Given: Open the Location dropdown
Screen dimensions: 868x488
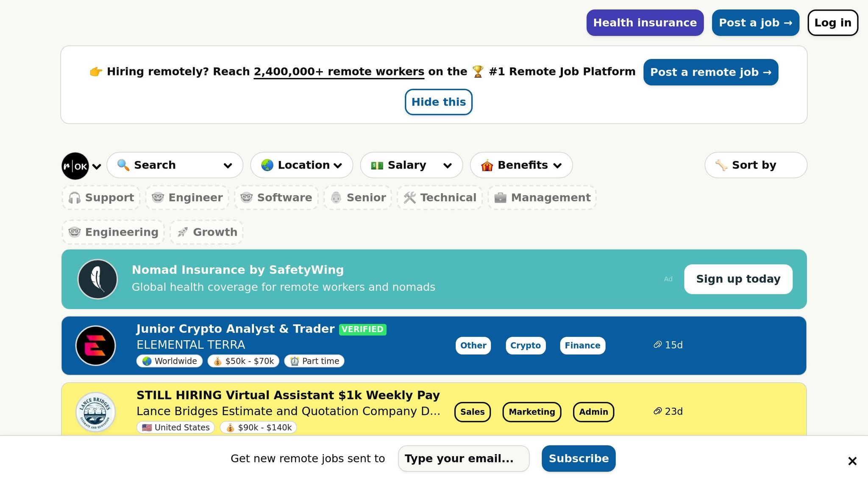Looking at the screenshot, I should pos(301,165).
